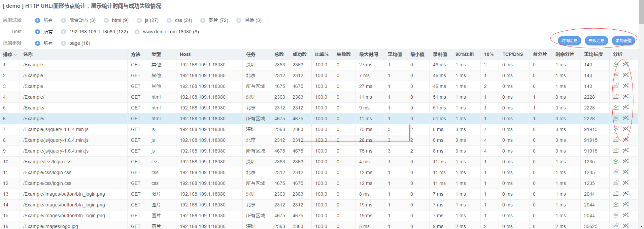Click node graph icon in row 6
644x229 pixels.
coord(626,118)
